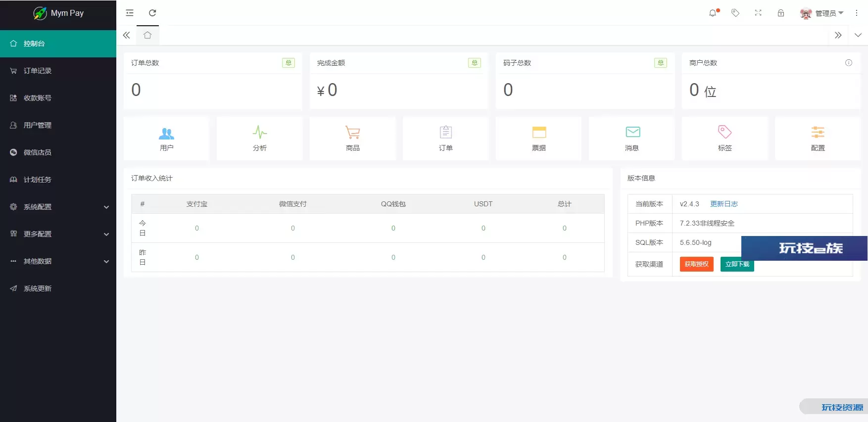Toggle fullscreen mode icon

pyautogui.click(x=758, y=13)
